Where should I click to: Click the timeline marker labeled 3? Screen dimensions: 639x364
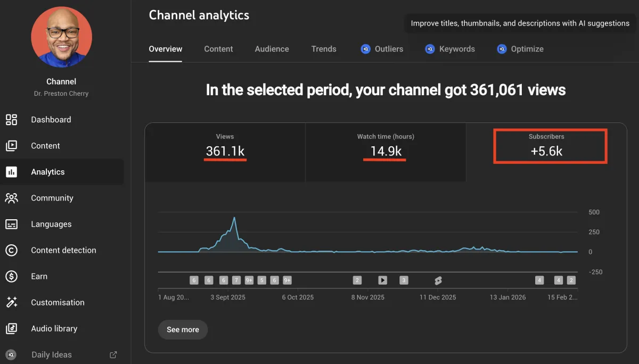[x=404, y=280]
